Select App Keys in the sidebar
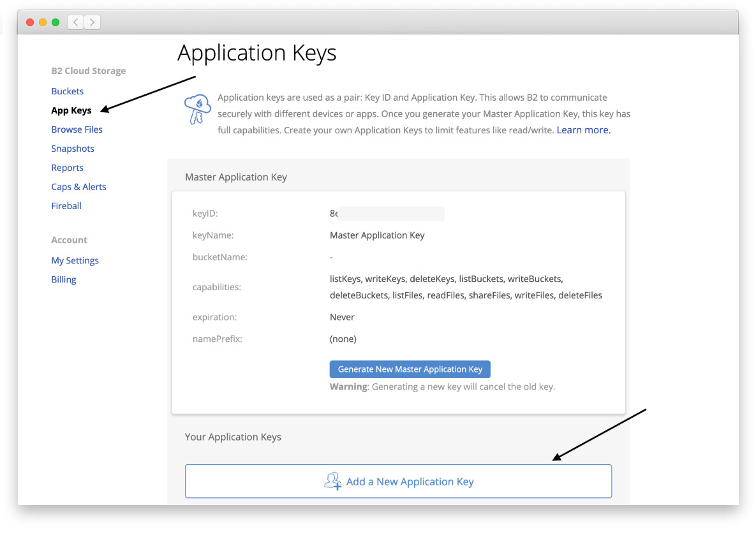This screenshot has height=551, width=756. pyautogui.click(x=71, y=110)
